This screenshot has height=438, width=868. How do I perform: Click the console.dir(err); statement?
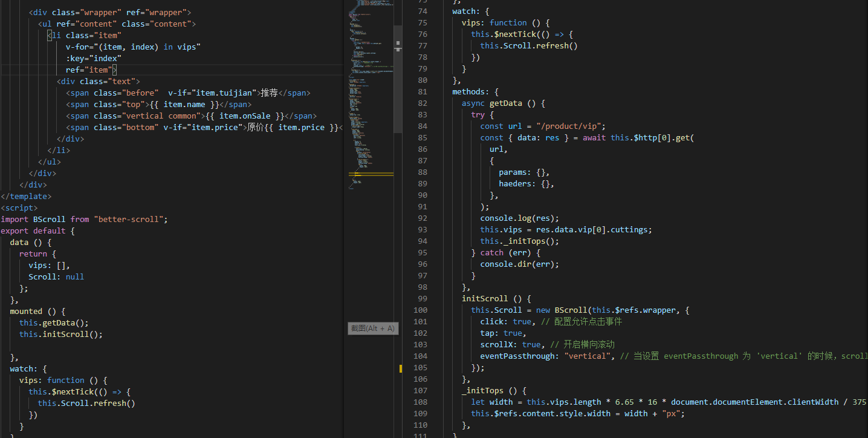click(x=520, y=264)
